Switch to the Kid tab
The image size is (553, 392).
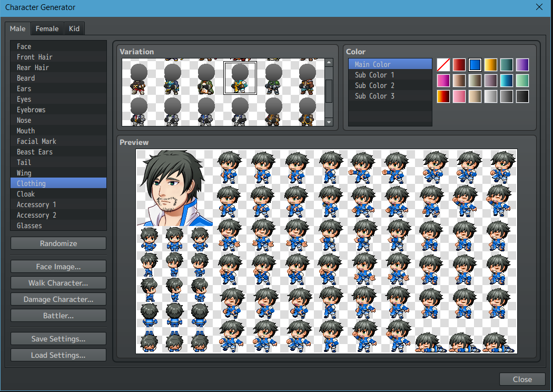74,28
